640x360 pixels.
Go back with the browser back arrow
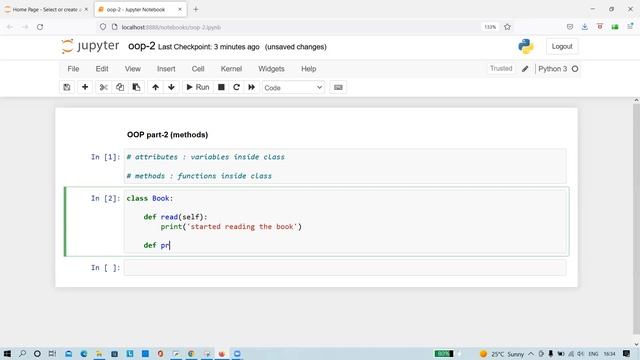point(10,27)
